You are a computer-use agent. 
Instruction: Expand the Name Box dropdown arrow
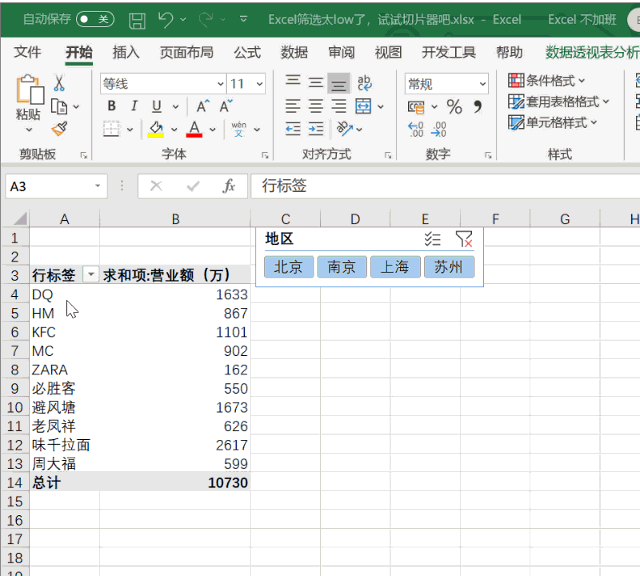click(98, 186)
